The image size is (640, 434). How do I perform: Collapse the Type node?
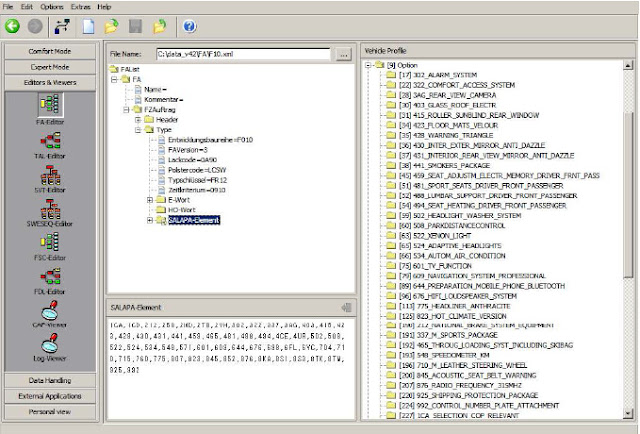138,130
